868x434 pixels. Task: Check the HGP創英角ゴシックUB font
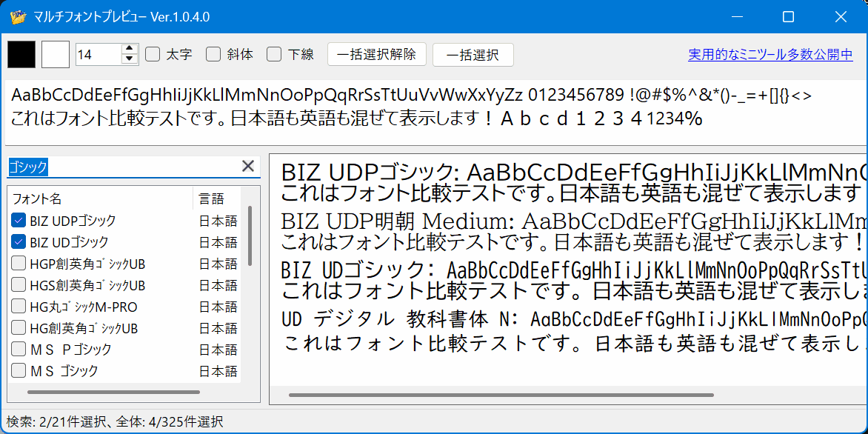(x=19, y=264)
